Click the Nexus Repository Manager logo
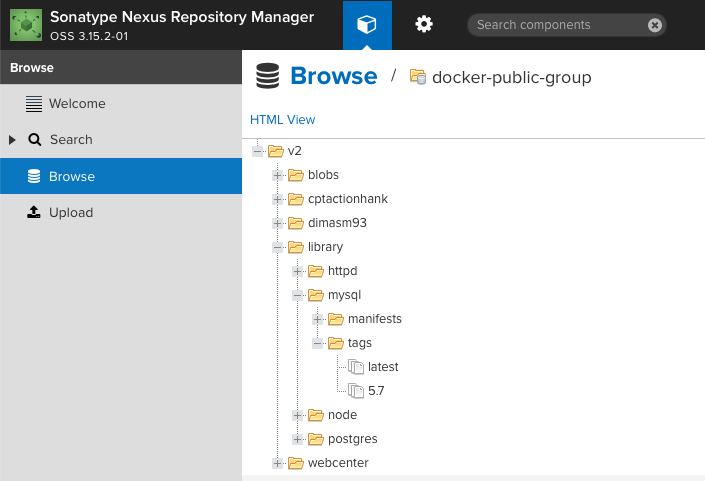The height and width of the screenshot is (481, 705). [26, 25]
